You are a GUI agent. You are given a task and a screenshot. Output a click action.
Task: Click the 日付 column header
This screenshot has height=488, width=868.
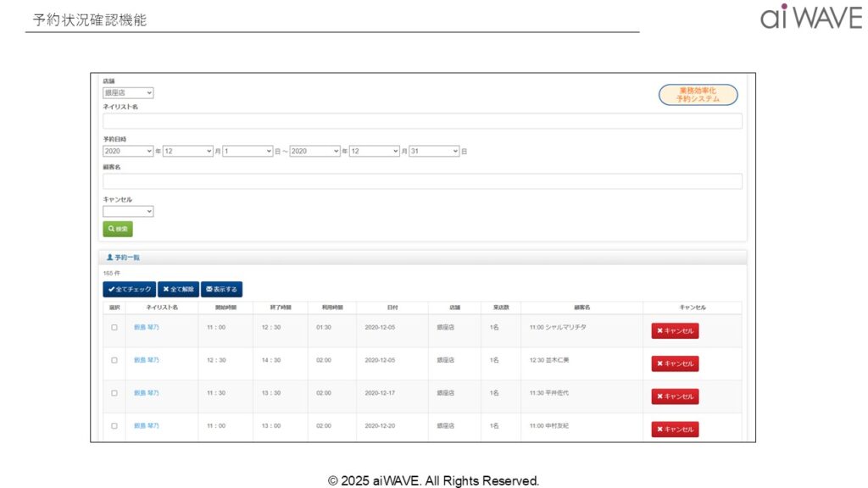[x=392, y=307]
